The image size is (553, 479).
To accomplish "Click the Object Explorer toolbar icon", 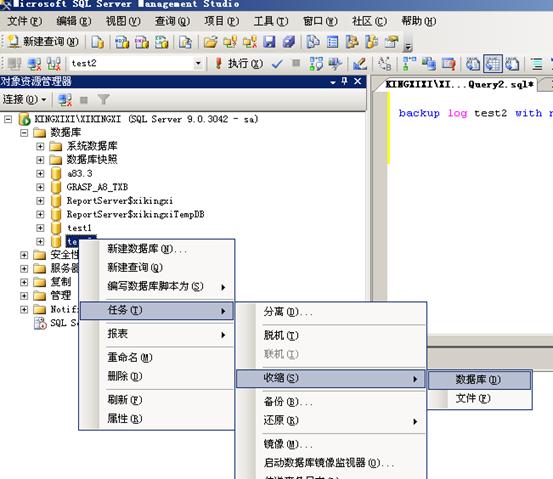I will (352, 42).
